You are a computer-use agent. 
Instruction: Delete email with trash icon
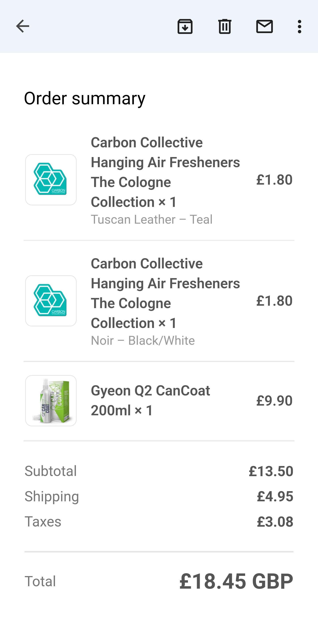(x=225, y=26)
